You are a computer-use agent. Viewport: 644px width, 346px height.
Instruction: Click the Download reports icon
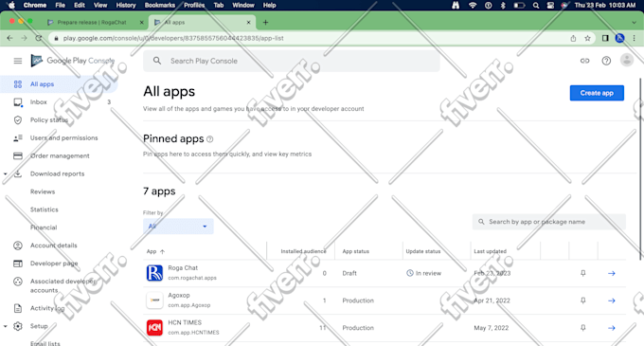[x=18, y=173]
